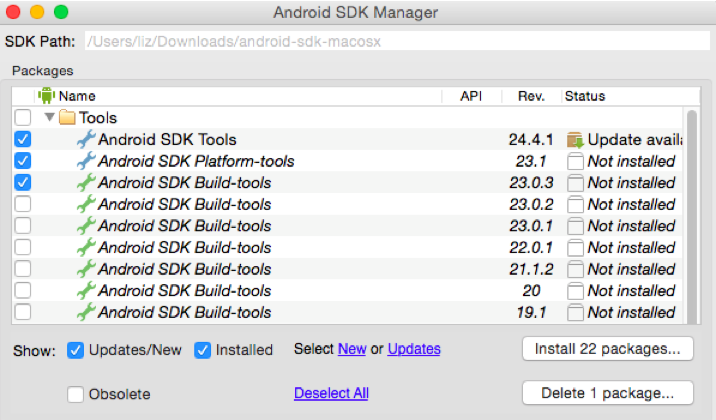The height and width of the screenshot is (420, 716).
Task: Click the green wrench icon for Build-tools 19.1
Action: pyautogui.click(x=86, y=313)
